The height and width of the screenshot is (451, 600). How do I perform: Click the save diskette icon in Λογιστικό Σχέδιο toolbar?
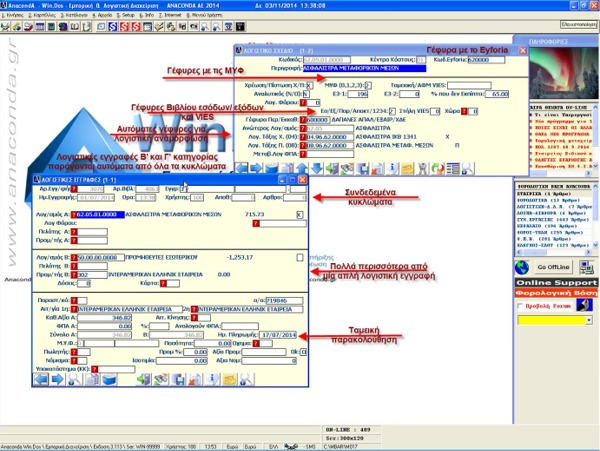(362, 168)
